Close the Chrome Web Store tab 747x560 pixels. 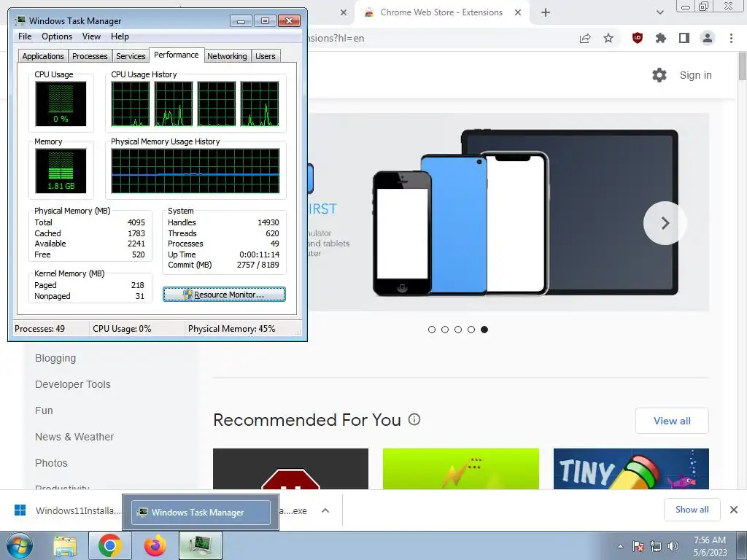click(x=518, y=12)
